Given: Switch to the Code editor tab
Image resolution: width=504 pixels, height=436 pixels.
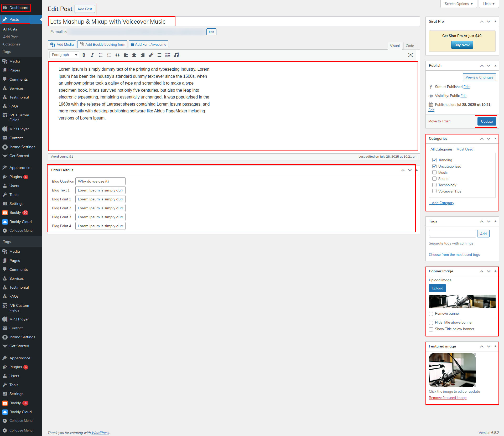Looking at the screenshot, I should (x=409, y=46).
